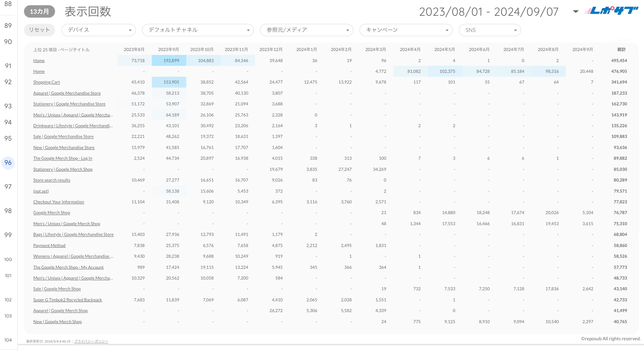644x350 pixels.
Task: Open the デバイス filter dropdown
Action: 98,30
